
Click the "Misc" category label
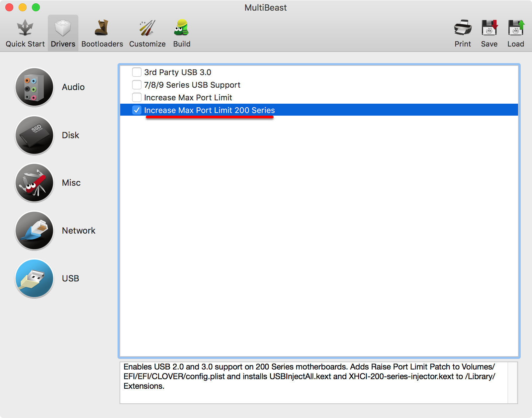(x=71, y=183)
